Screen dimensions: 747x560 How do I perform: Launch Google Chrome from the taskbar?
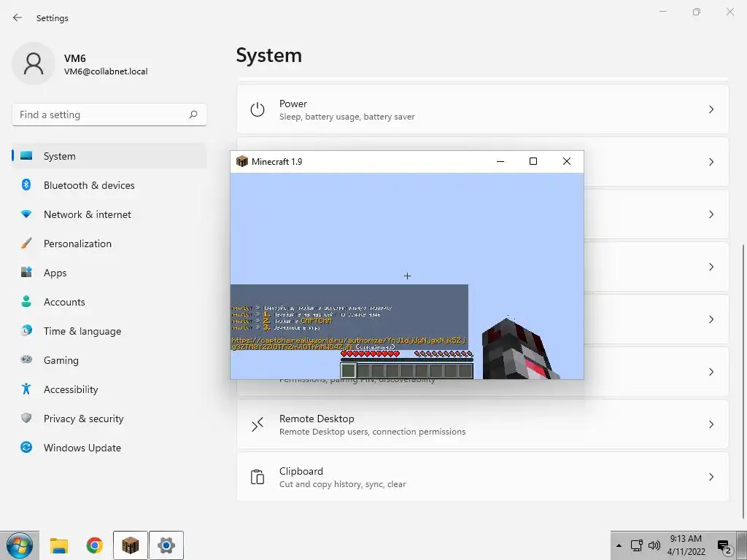94,545
